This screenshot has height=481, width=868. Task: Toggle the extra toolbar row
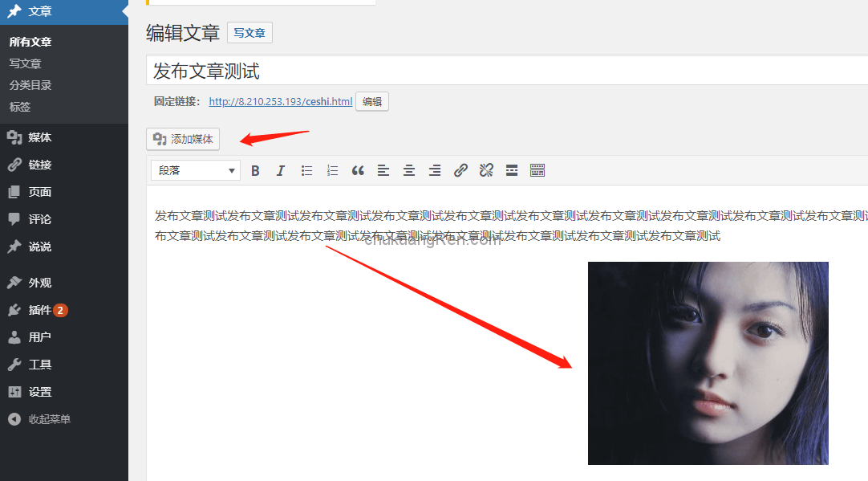click(x=537, y=170)
